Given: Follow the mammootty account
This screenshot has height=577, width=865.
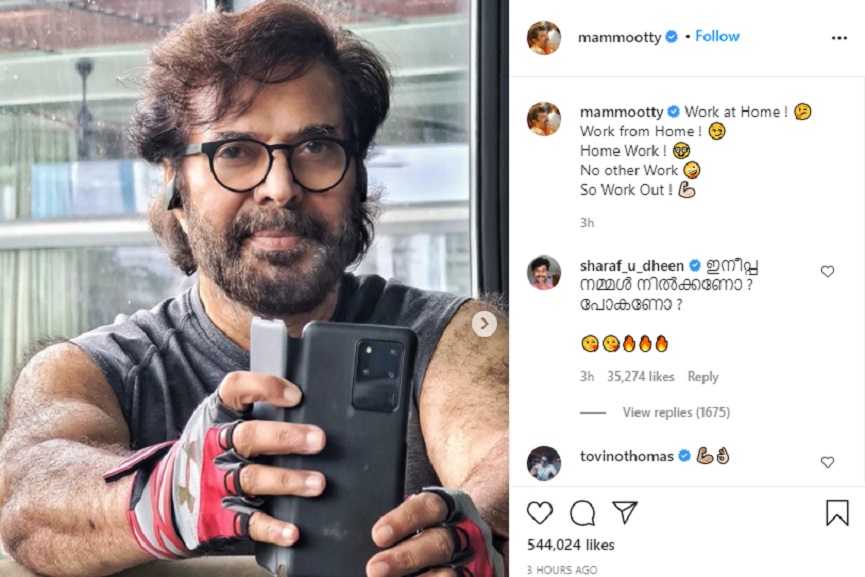Looking at the screenshot, I should click(717, 36).
